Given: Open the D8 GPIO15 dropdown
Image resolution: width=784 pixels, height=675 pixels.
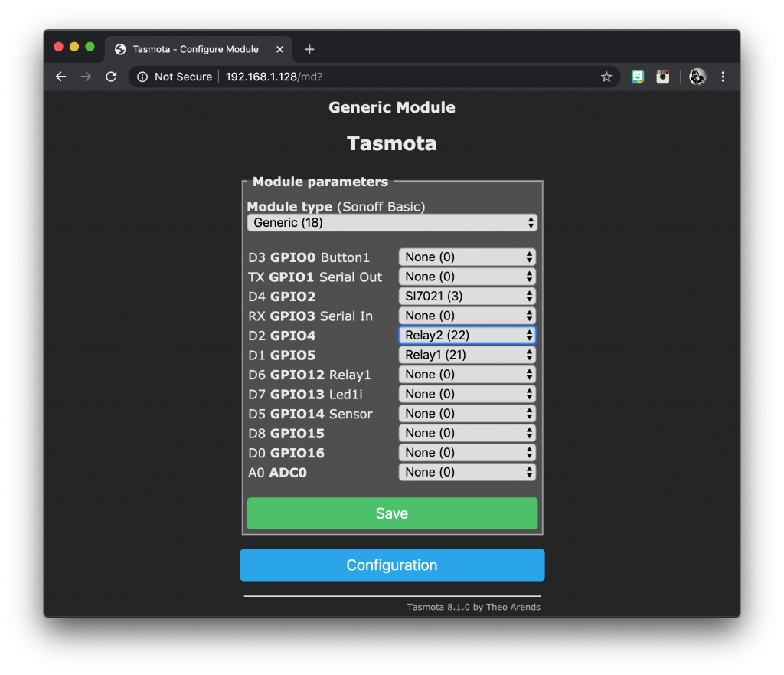Looking at the screenshot, I should pyautogui.click(x=467, y=433).
